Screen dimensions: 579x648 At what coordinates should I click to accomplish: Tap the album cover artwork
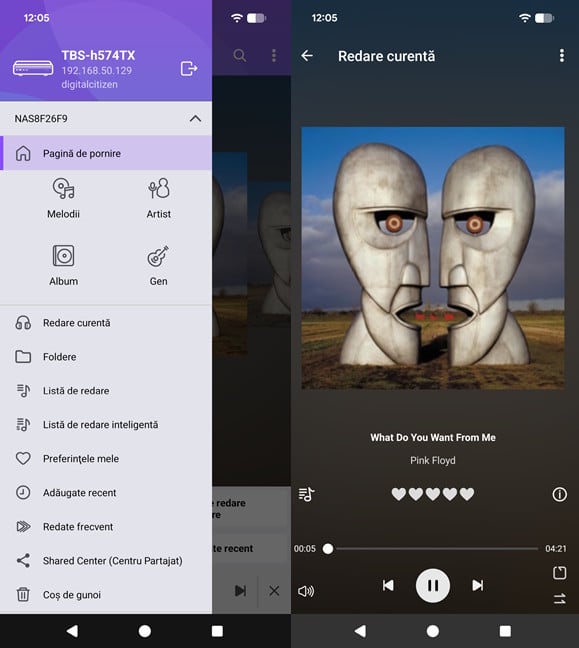tap(433, 258)
